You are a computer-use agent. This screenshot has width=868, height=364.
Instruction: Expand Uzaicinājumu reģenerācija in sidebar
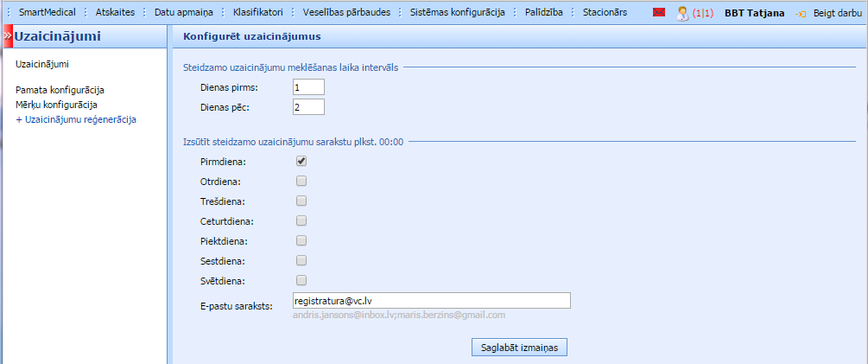tap(76, 119)
